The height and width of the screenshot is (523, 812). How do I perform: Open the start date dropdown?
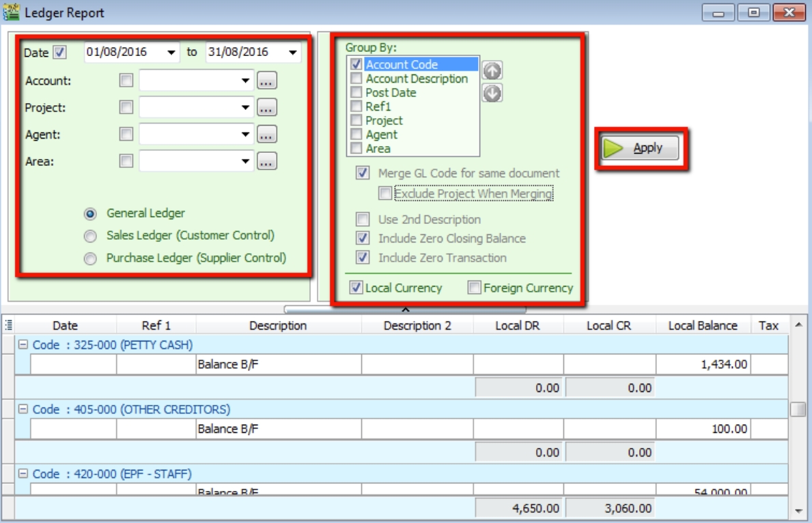point(170,53)
